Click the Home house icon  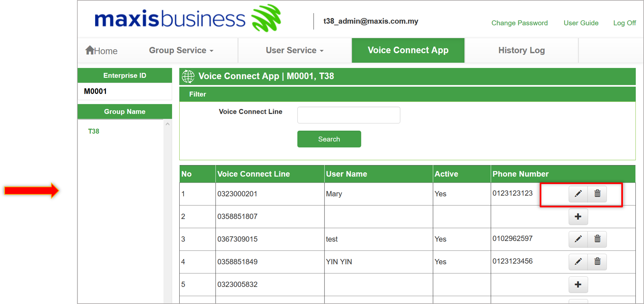[90, 50]
